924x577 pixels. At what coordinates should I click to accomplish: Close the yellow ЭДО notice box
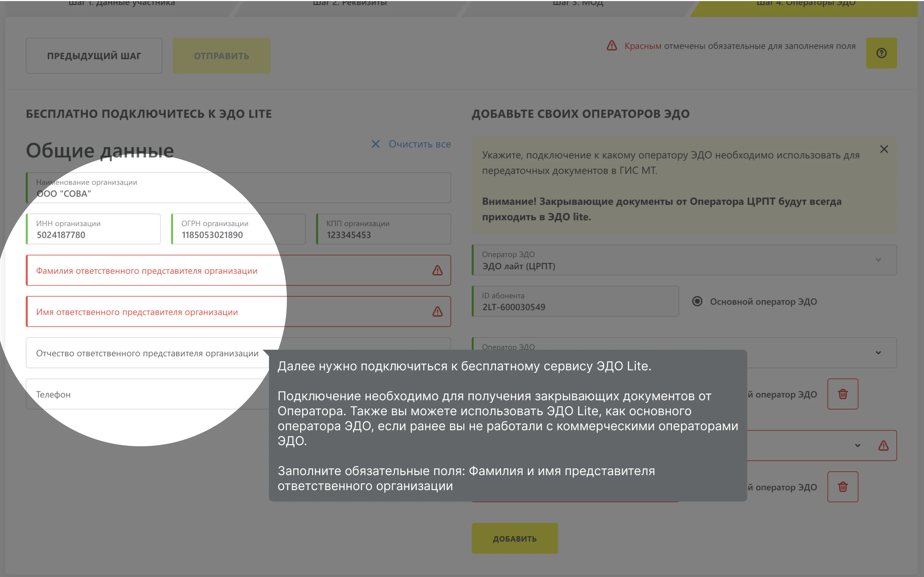click(x=884, y=149)
